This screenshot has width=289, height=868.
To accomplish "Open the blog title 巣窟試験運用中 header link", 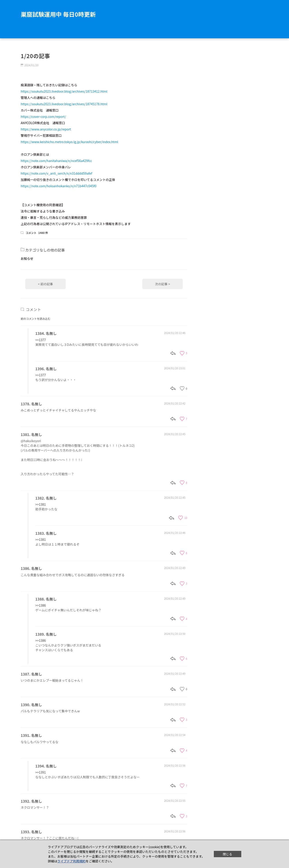I will (58, 14).
